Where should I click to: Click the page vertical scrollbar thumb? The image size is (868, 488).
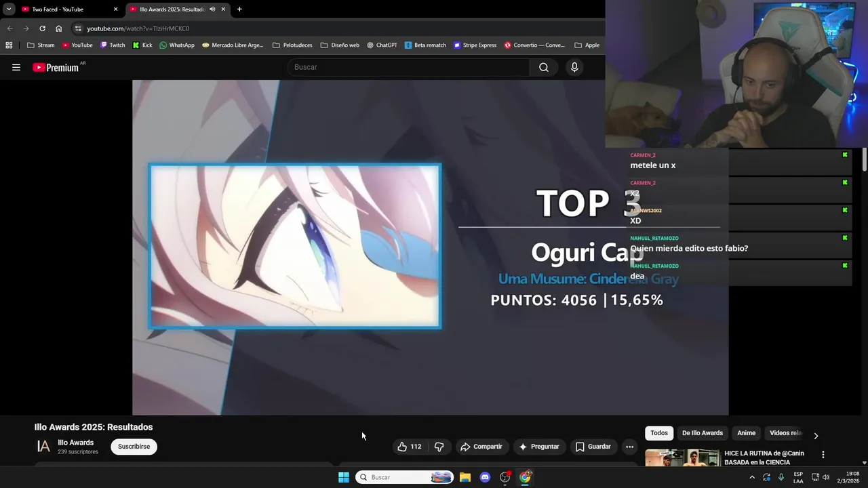coord(865,159)
